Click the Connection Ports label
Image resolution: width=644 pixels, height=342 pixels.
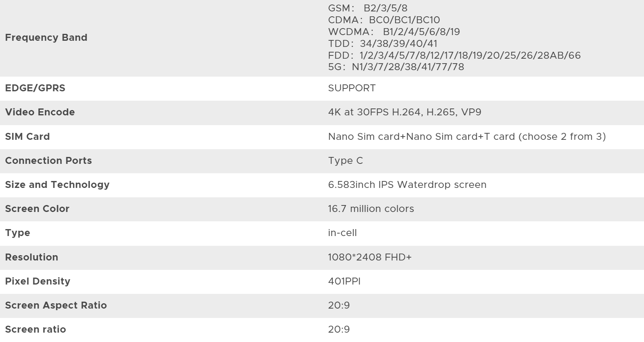click(x=49, y=161)
